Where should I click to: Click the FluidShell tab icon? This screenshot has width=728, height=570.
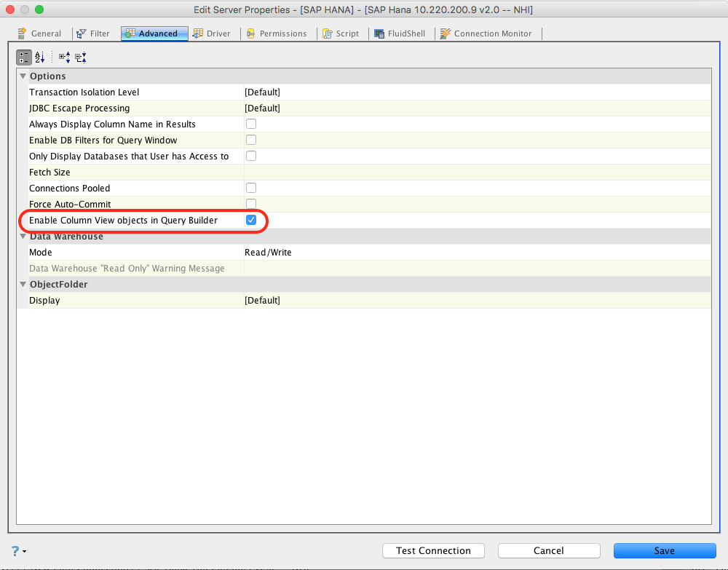[x=379, y=33]
